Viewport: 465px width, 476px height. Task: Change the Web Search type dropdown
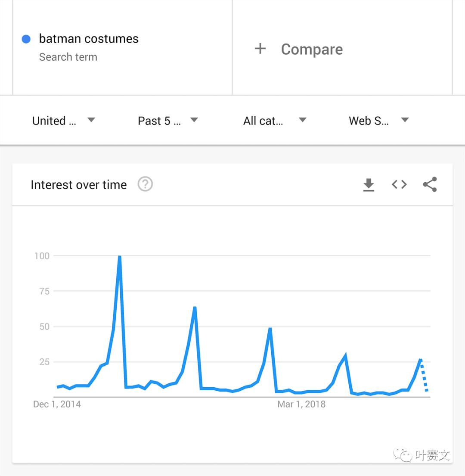tap(379, 121)
